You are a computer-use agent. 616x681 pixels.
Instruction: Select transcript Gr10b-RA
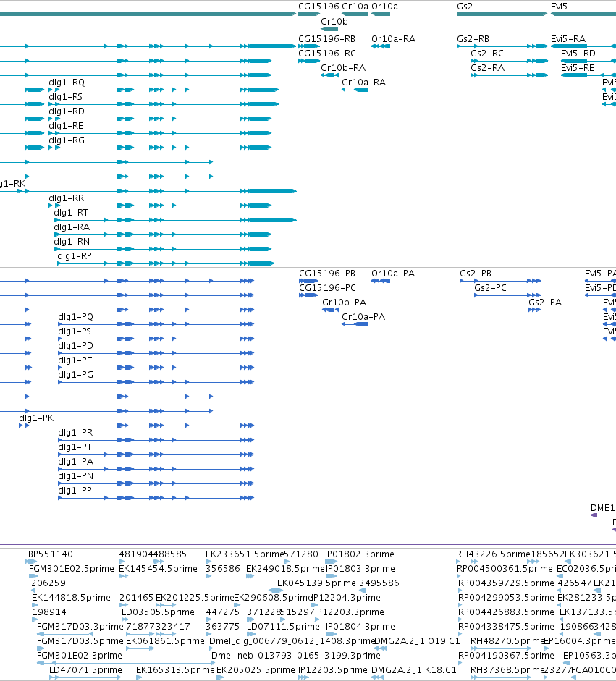[x=343, y=68]
